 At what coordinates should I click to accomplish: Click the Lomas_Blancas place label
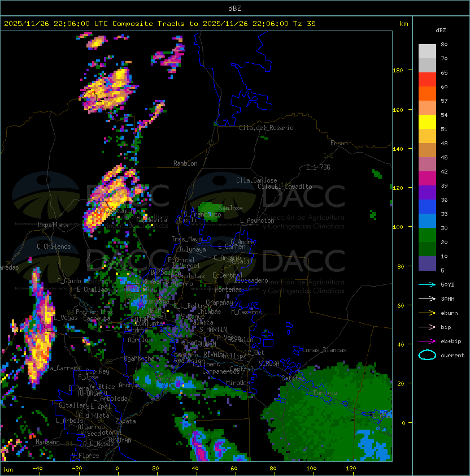pos(324,350)
